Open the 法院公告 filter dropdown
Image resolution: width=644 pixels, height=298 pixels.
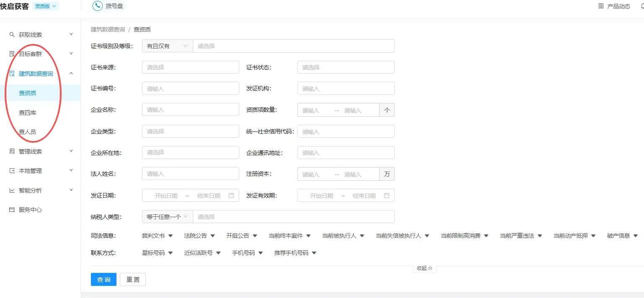(199, 236)
